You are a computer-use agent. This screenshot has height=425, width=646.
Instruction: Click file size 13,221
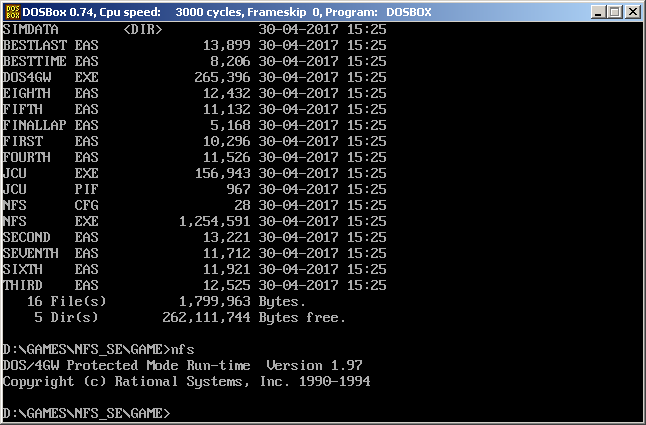click(x=227, y=238)
